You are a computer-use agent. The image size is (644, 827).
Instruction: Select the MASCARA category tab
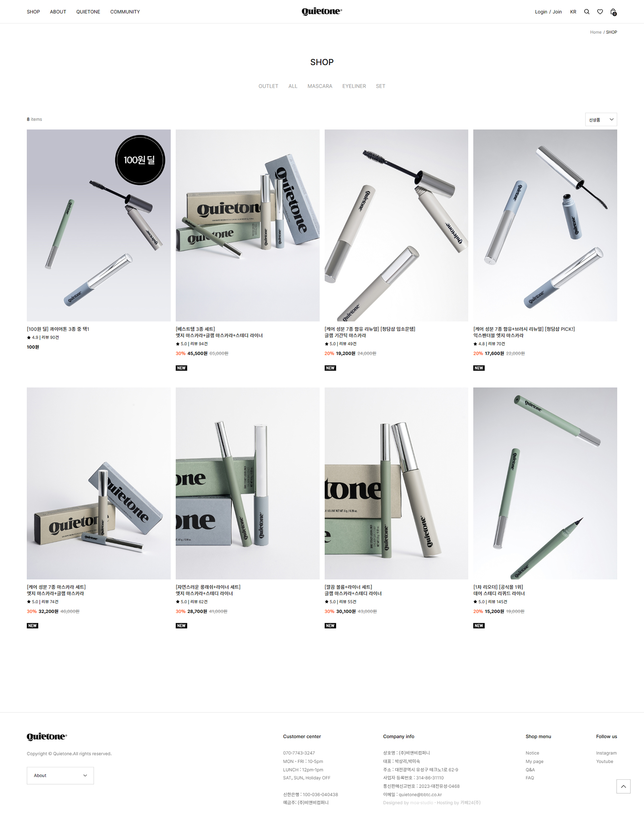(319, 86)
